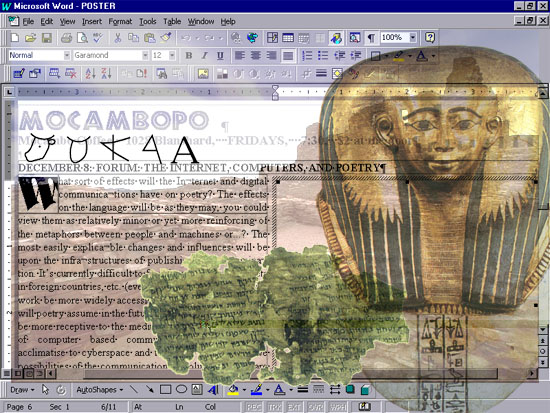Image resolution: width=550 pixels, height=413 pixels.
Task: Apply Drawing toolbar font color
Action: pyautogui.click(x=280, y=390)
